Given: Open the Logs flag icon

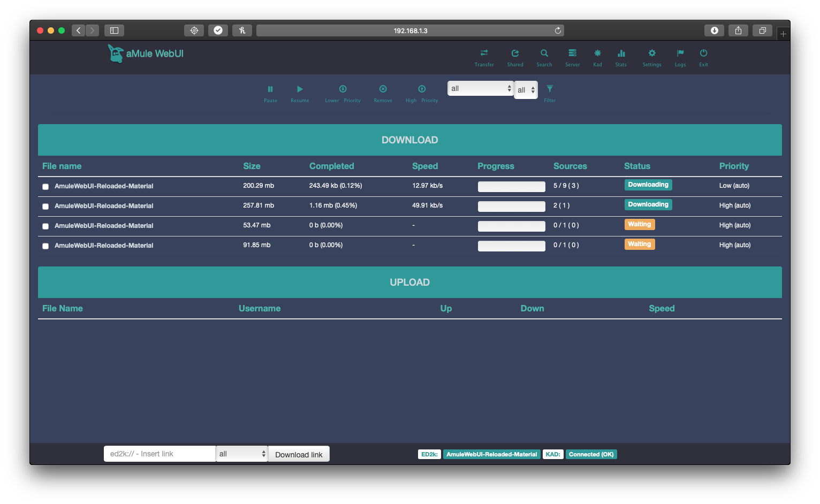Looking at the screenshot, I should [680, 53].
